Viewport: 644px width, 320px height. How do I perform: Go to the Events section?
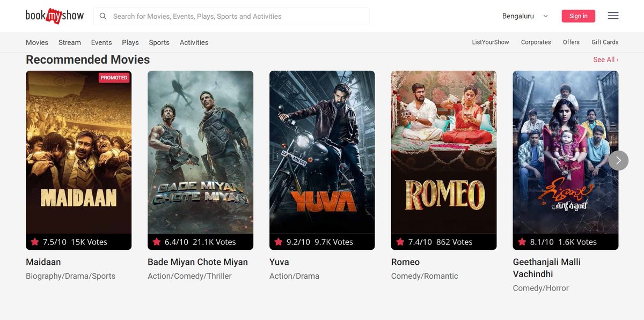101,42
